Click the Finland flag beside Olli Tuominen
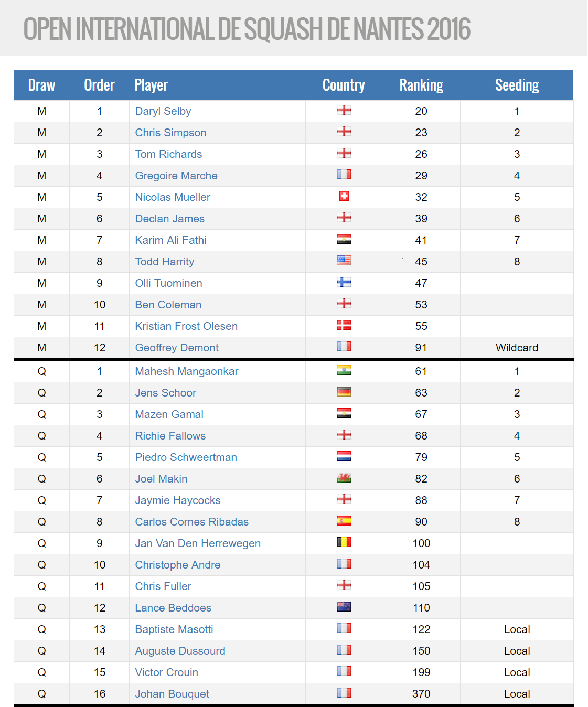The image size is (588, 707). 344,282
